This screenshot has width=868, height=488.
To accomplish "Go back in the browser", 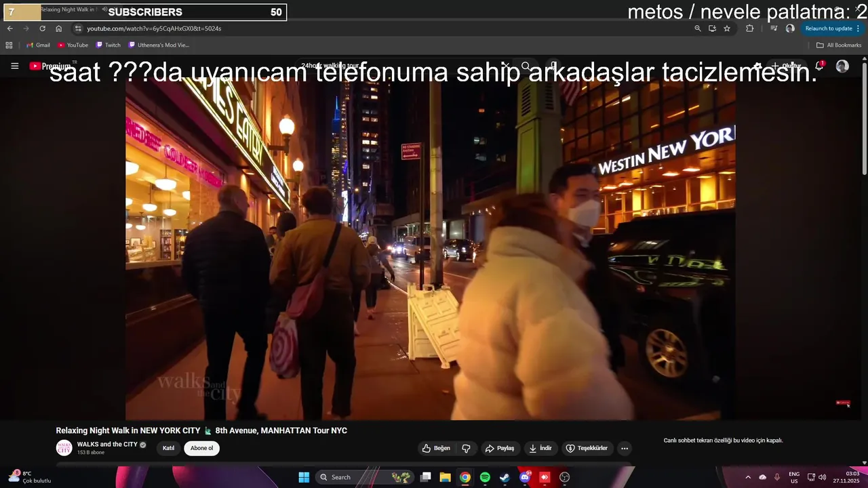I will (10, 28).
